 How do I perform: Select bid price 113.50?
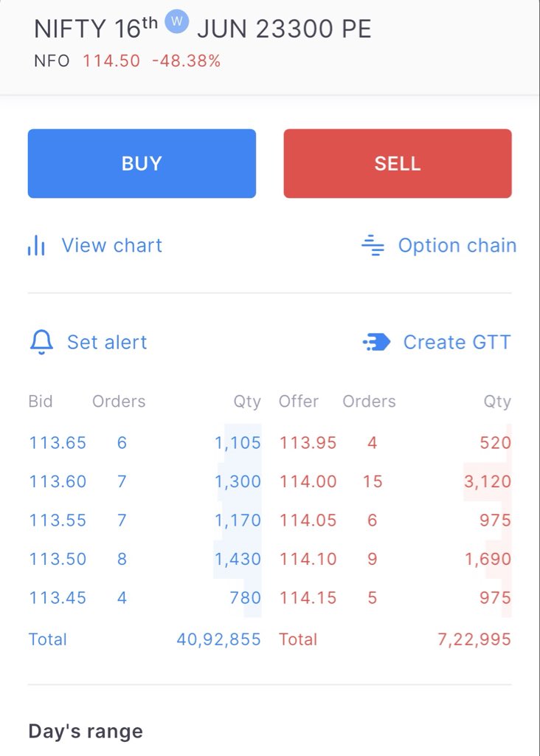click(58, 559)
